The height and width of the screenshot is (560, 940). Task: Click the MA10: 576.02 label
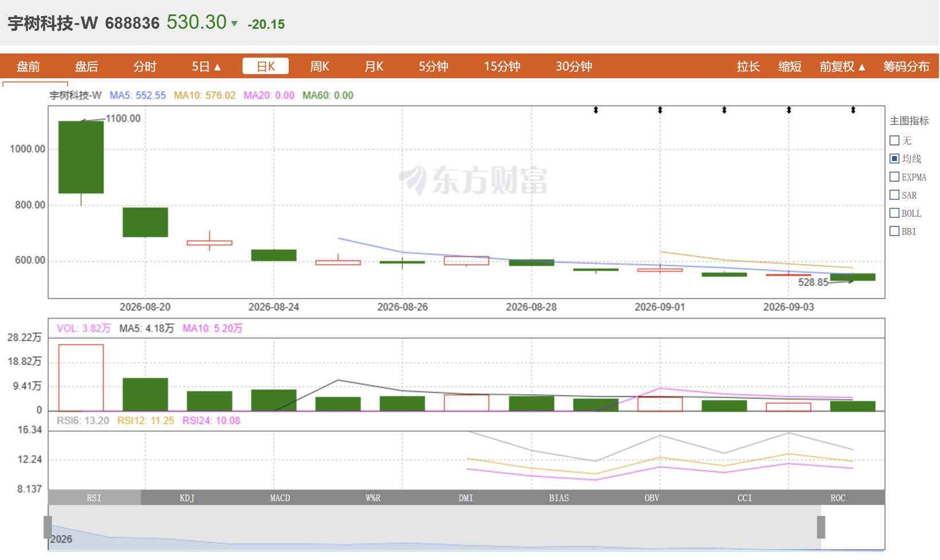point(205,95)
